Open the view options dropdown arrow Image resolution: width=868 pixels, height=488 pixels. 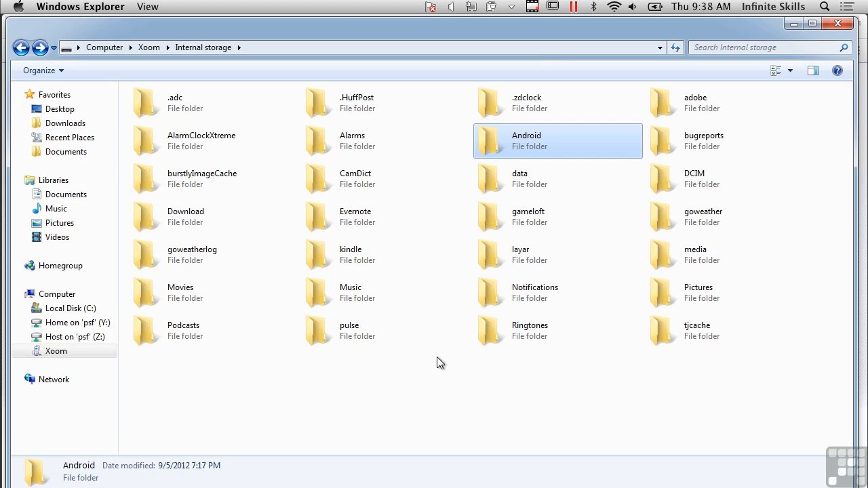pos(790,70)
